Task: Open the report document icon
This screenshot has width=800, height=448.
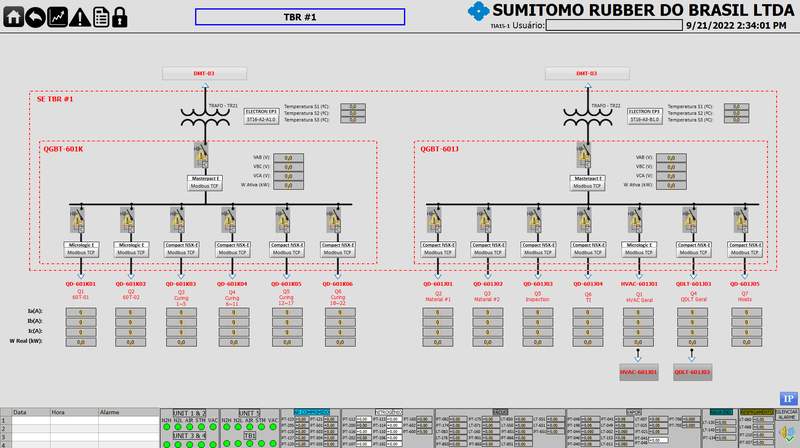Action: click(101, 17)
